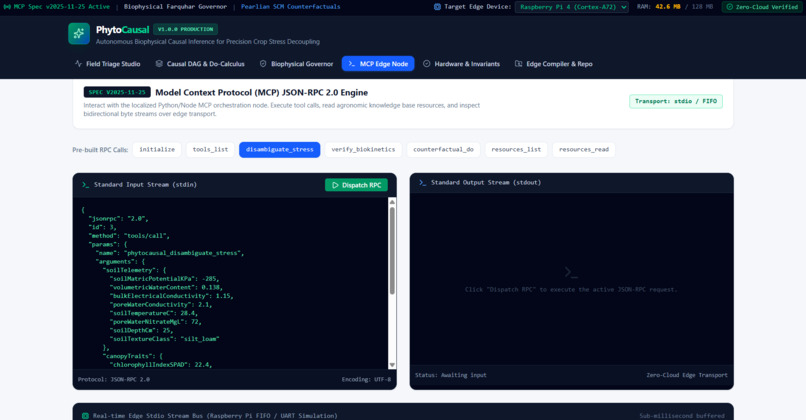
Task: Click Pearlian SCM Counterfactuals in top bar
Action: click(290, 7)
